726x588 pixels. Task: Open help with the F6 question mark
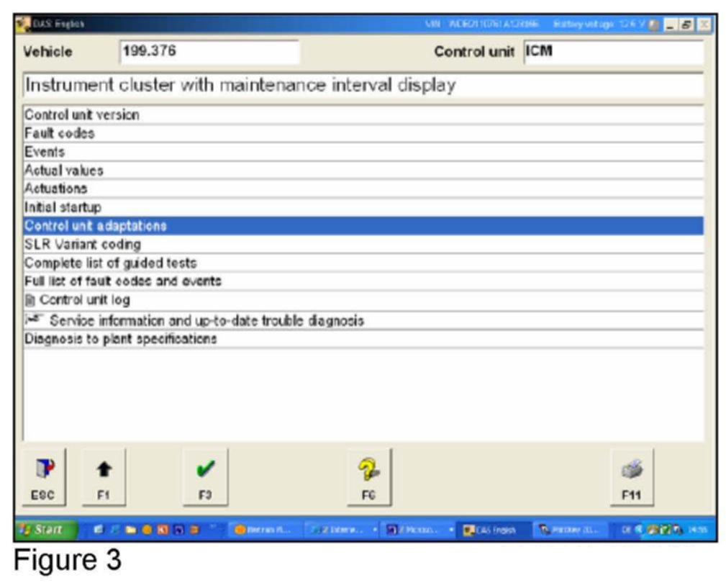point(368,476)
